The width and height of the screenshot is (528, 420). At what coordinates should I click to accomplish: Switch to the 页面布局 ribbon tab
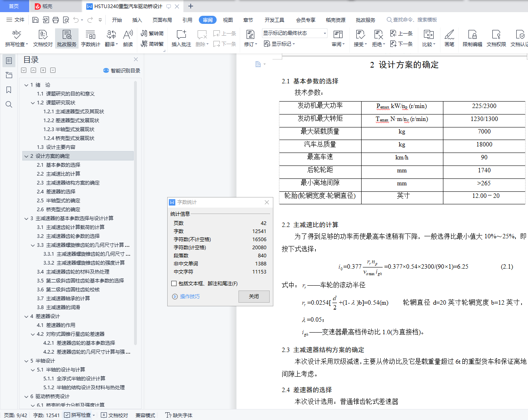pos(162,20)
